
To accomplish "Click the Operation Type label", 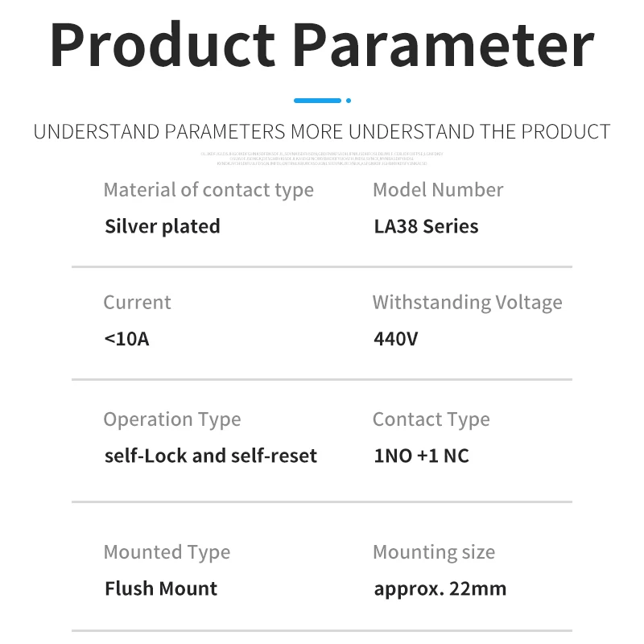I will coord(172,419).
